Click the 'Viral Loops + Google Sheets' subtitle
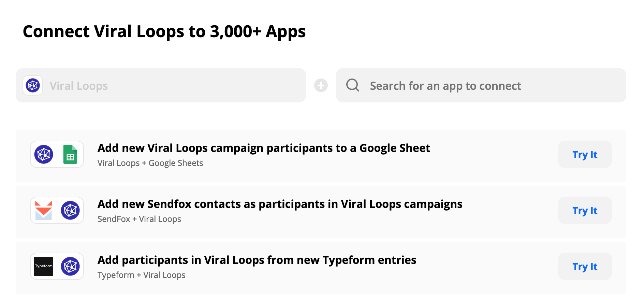The height and width of the screenshot is (297, 644). click(150, 163)
